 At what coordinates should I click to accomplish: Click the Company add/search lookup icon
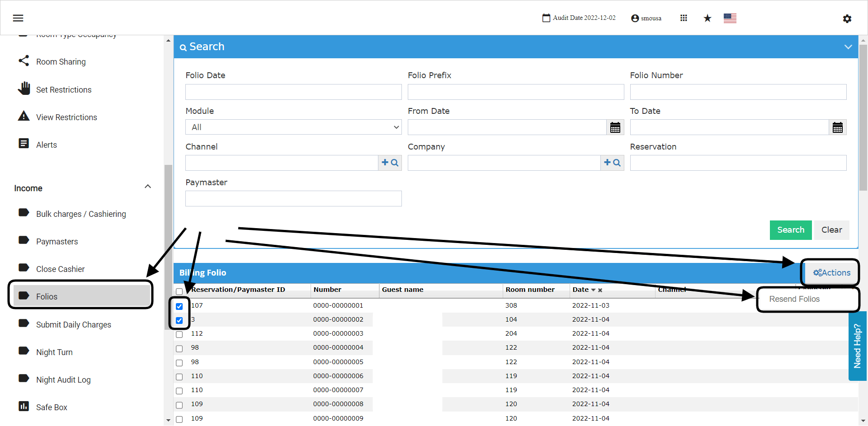(x=612, y=163)
